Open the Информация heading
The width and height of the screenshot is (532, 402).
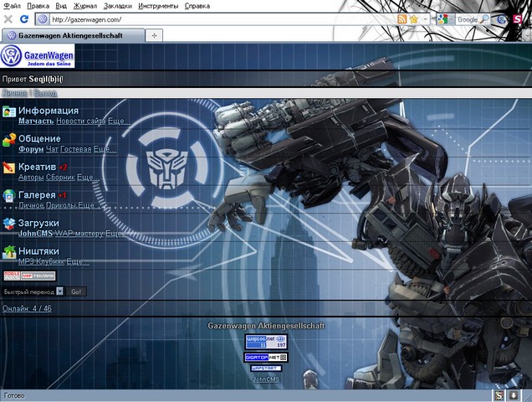pyautogui.click(x=49, y=111)
